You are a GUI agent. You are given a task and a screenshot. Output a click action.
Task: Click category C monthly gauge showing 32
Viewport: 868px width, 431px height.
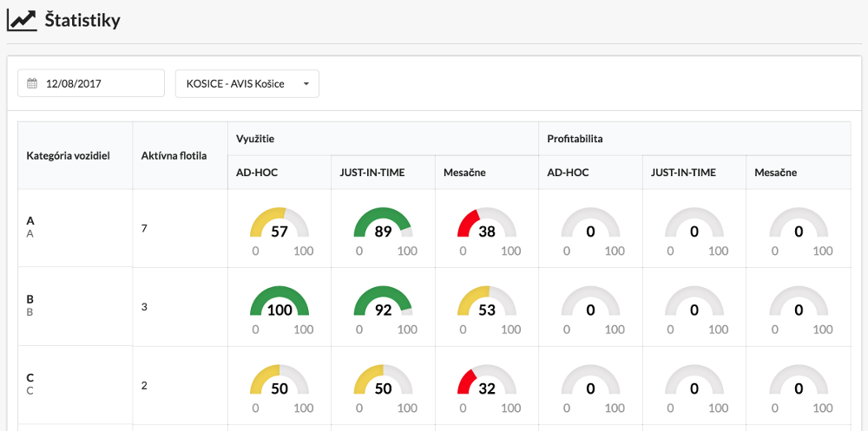pos(486,385)
